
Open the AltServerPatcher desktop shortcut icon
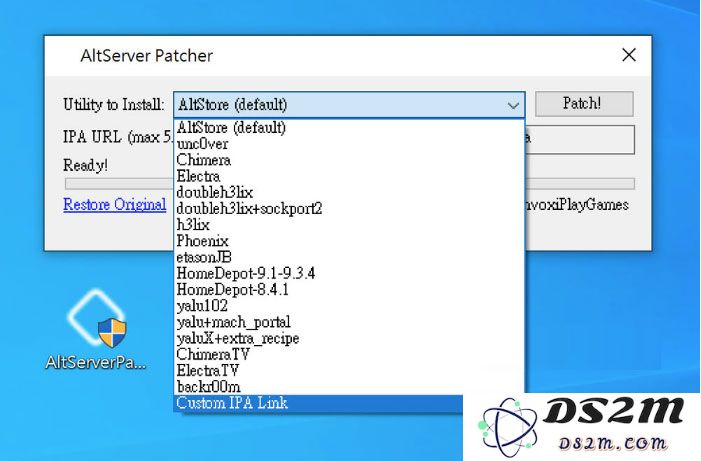(x=96, y=329)
